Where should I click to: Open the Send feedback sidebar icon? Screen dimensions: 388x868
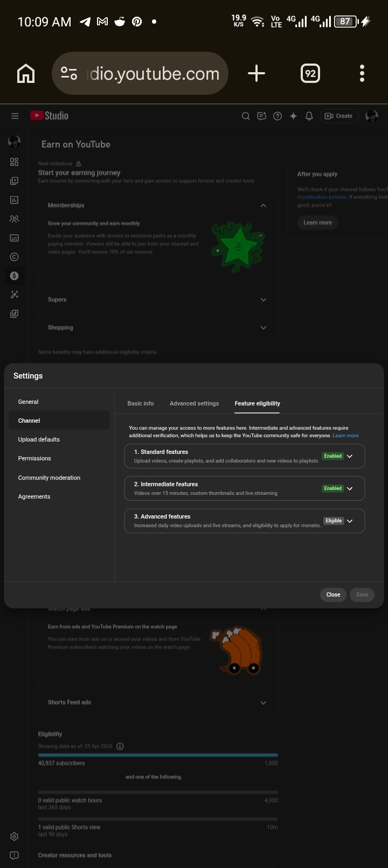[15, 855]
